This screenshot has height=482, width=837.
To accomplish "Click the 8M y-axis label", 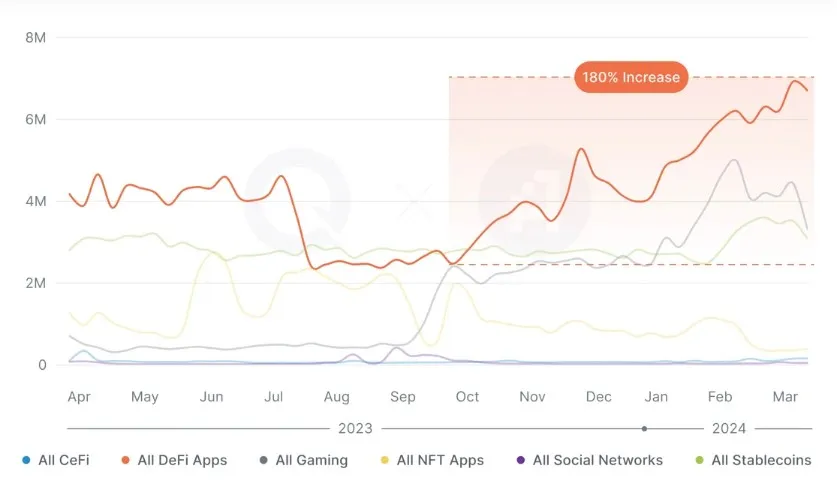I will [x=35, y=37].
